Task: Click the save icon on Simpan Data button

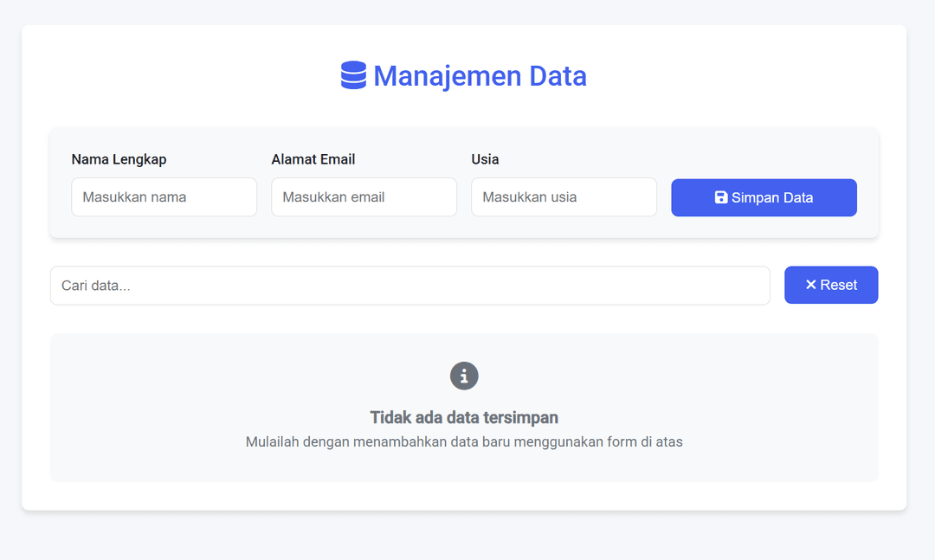Action: tap(721, 197)
